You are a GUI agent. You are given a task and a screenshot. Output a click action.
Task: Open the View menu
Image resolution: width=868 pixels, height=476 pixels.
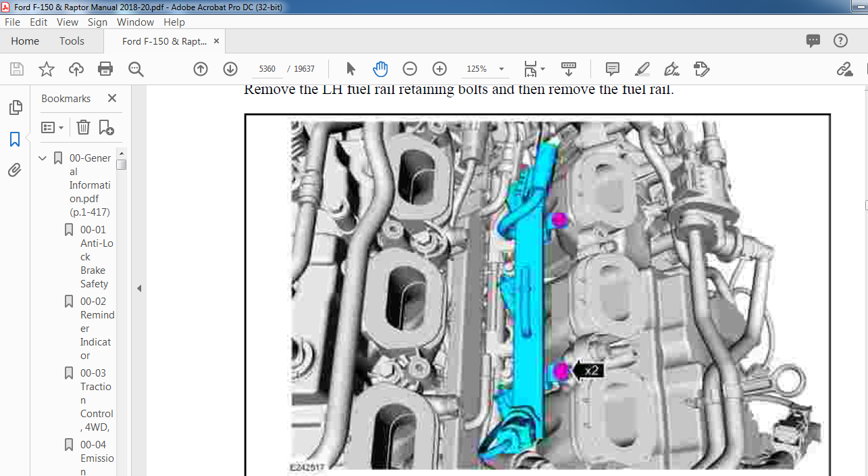68,22
